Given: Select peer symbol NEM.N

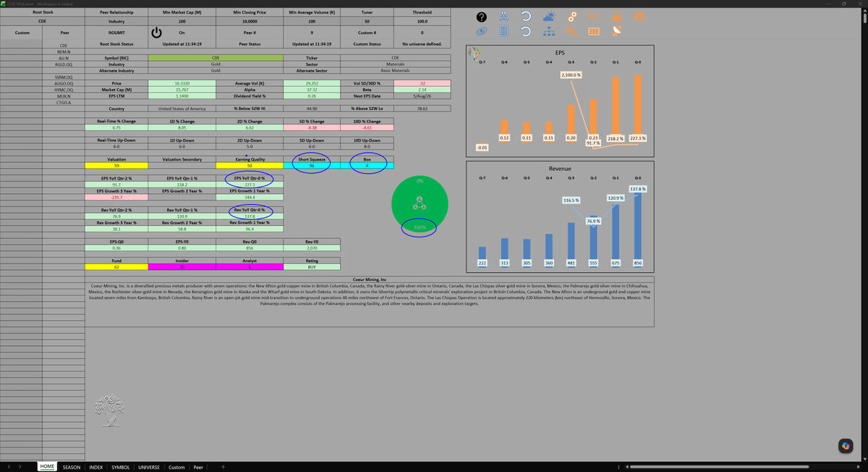Looking at the screenshot, I should pos(64,51).
